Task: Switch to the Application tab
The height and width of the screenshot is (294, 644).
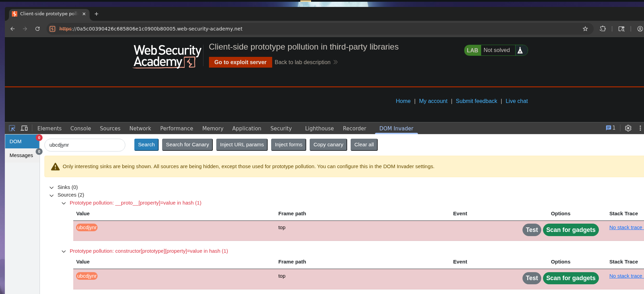Action: pyautogui.click(x=246, y=128)
